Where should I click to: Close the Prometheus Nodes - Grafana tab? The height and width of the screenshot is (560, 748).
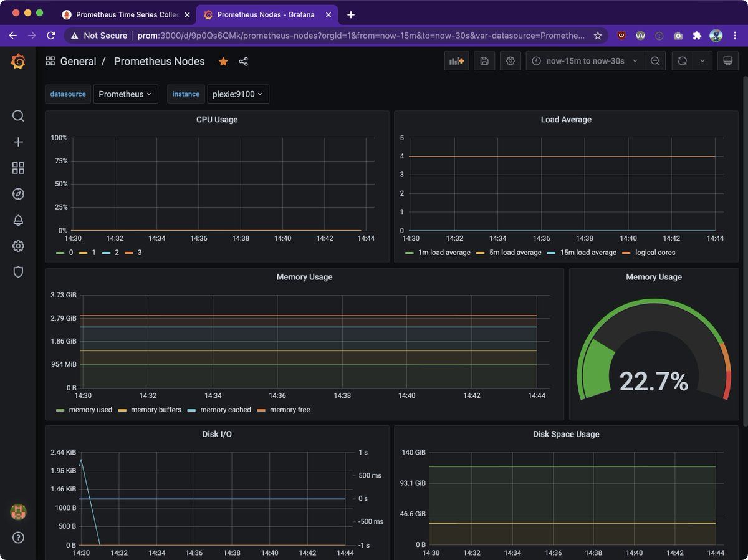click(328, 14)
